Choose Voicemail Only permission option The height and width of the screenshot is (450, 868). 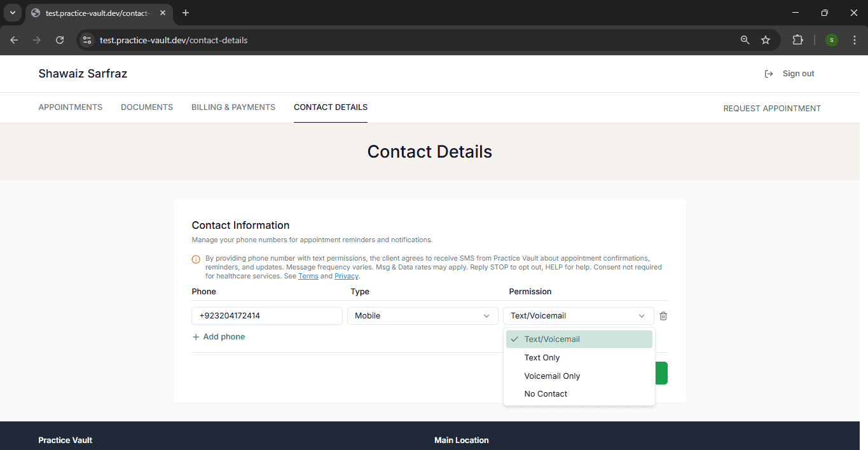point(552,376)
